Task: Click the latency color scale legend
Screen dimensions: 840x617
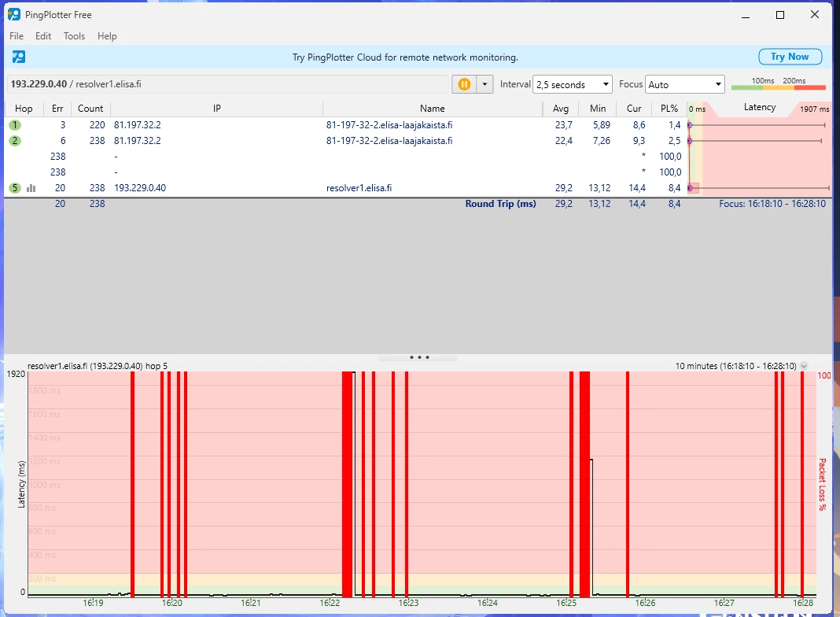Action: 778,85
